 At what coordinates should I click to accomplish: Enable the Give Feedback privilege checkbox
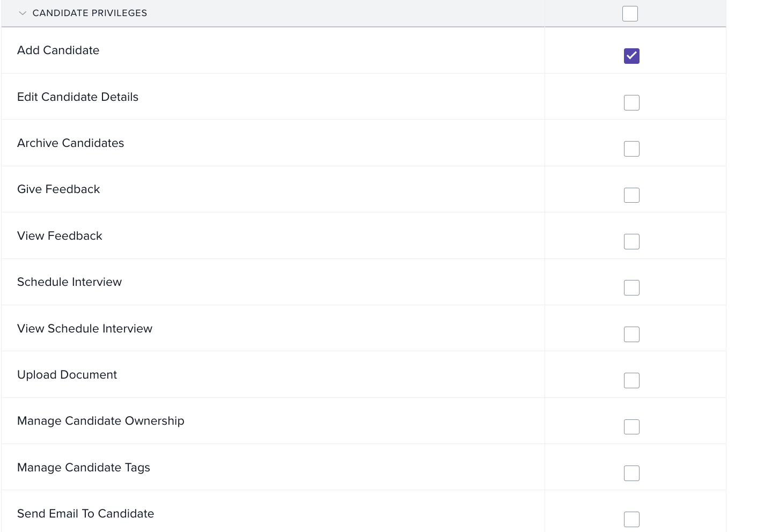[x=631, y=195]
